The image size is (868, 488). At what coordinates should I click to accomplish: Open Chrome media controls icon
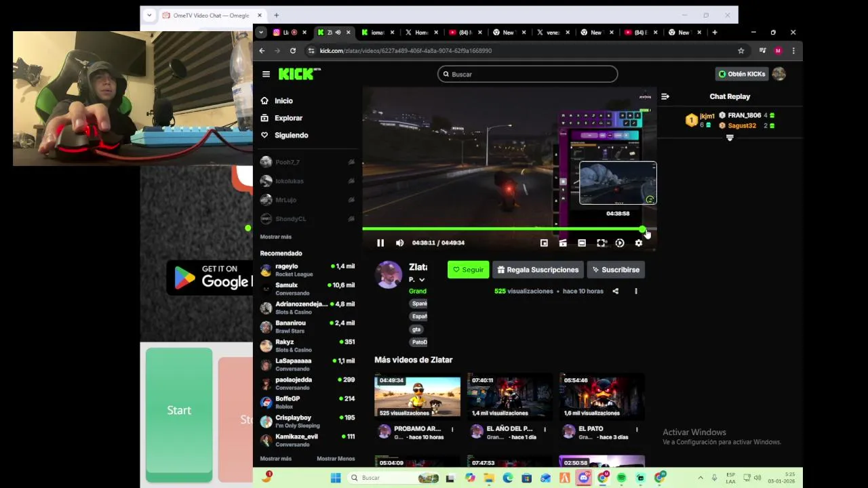(762, 51)
